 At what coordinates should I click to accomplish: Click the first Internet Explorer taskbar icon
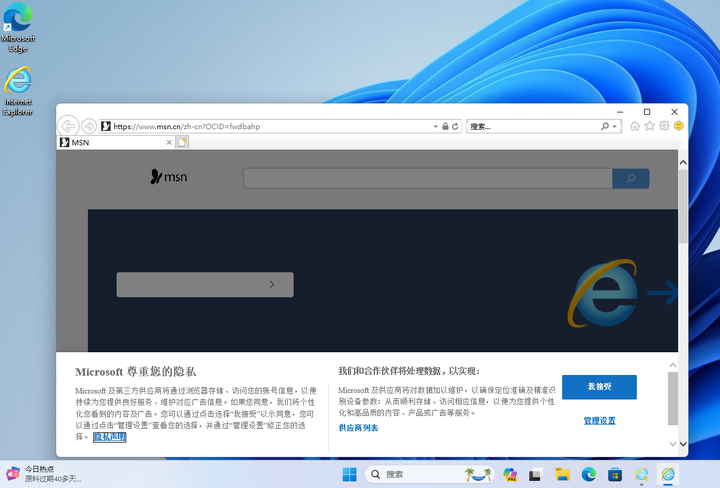641,474
